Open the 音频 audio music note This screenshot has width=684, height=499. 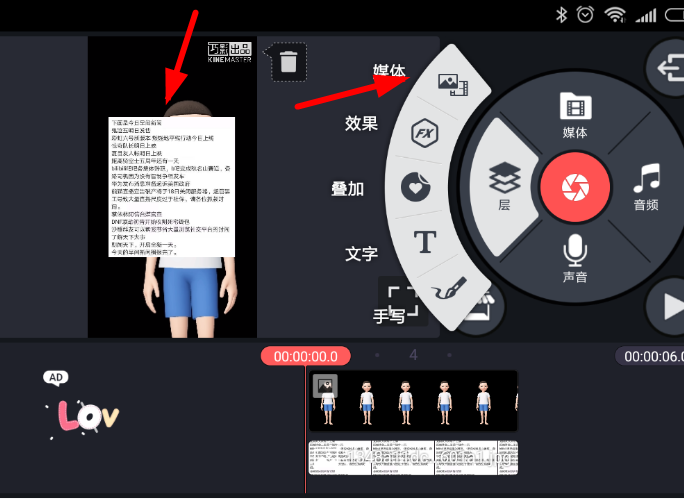tap(645, 187)
